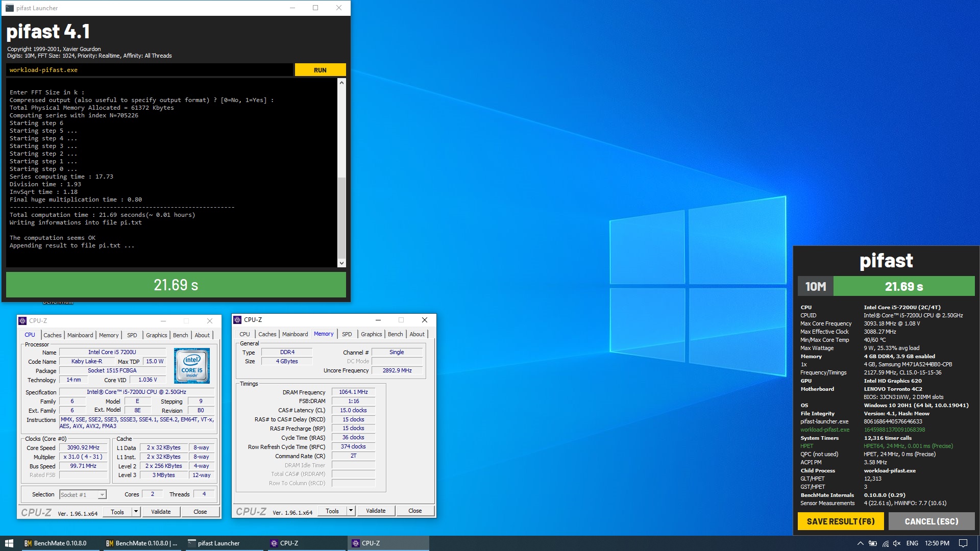The image size is (980, 551).
Task: Open Caches tab in right CPU-Z window
Action: point(267,334)
